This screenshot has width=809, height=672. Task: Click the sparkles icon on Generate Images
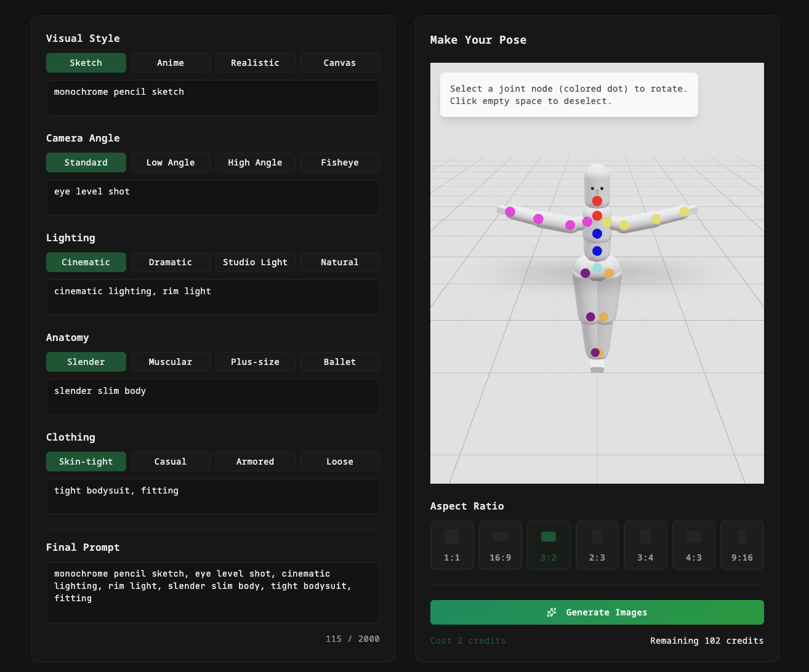click(x=551, y=612)
